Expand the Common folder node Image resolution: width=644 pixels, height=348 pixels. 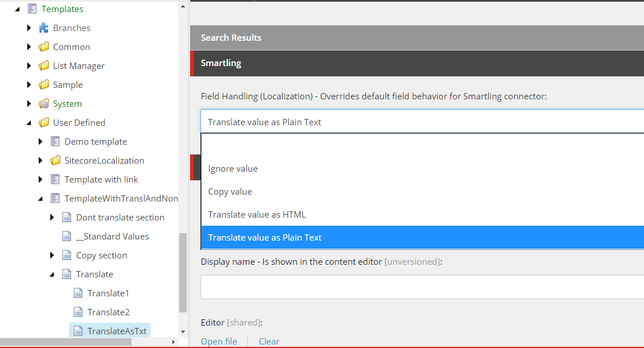click(29, 47)
